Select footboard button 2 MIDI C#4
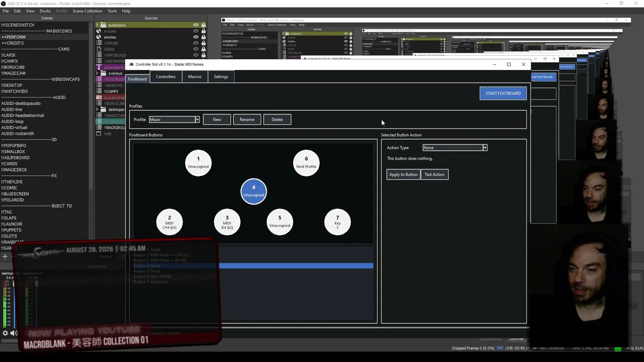 (x=170, y=222)
